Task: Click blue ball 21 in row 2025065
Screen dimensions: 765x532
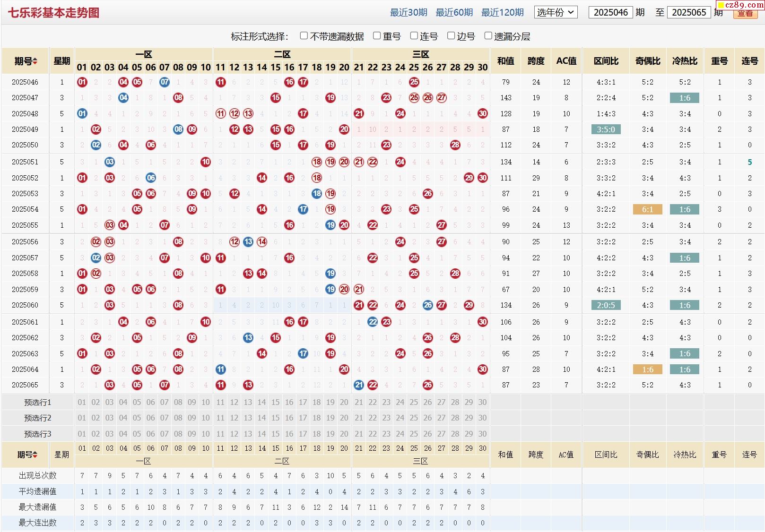Action: tap(359, 385)
